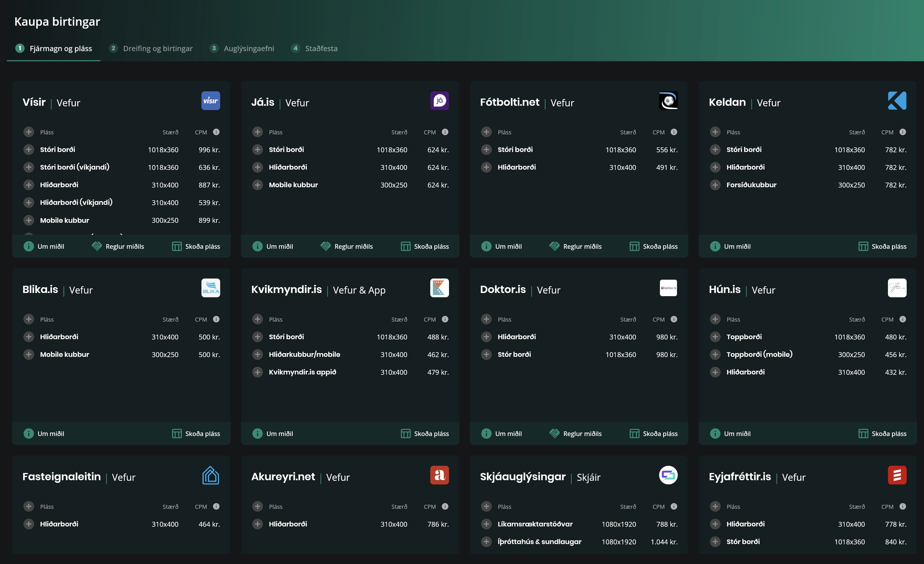Add Akureyri.net Hliðarborði placement
The image size is (924, 564).
click(x=257, y=524)
